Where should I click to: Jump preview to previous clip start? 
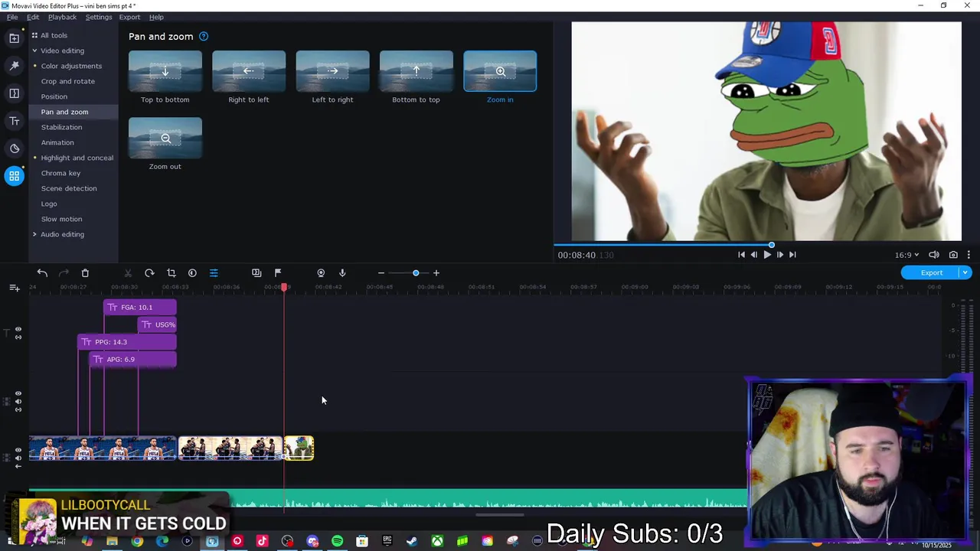coord(741,255)
